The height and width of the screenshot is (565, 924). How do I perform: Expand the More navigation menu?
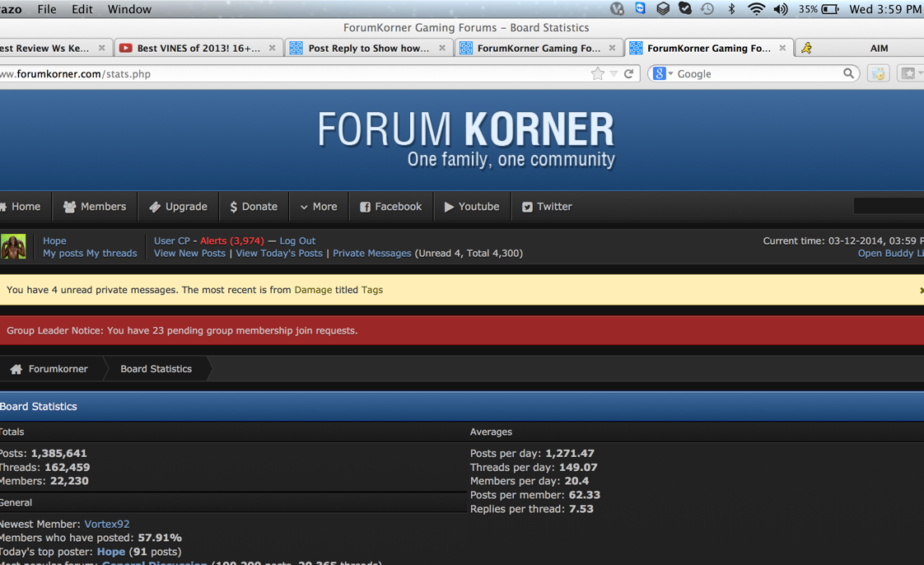(x=319, y=207)
